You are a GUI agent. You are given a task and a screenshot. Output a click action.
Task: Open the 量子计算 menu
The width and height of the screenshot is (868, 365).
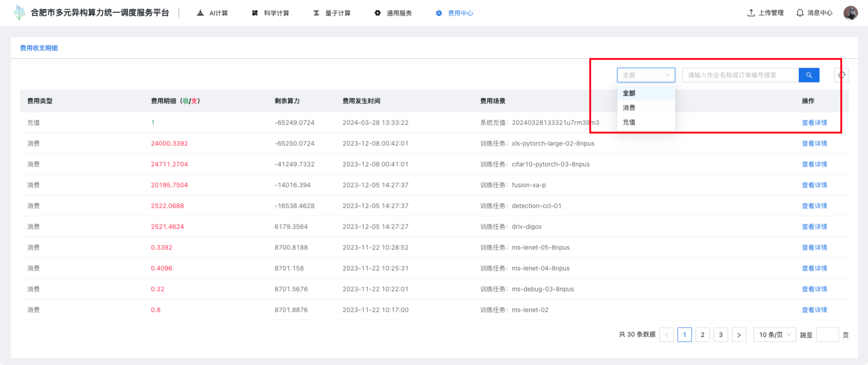(x=332, y=13)
